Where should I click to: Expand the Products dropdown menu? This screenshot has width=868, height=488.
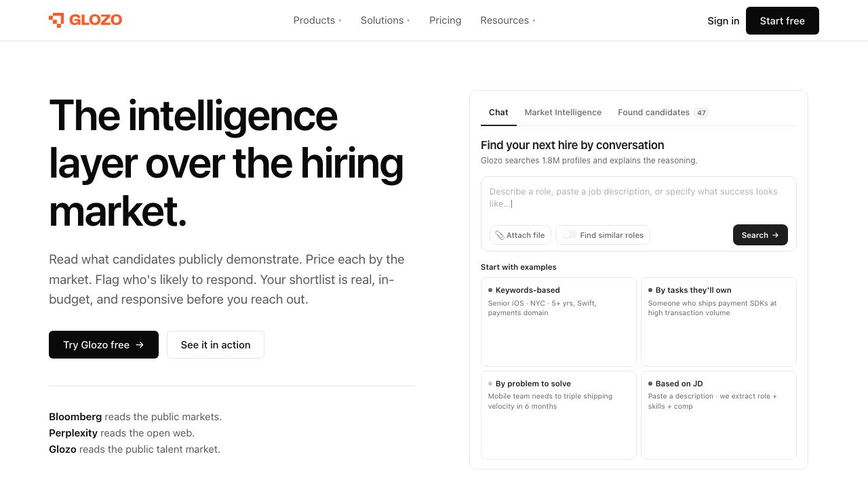pyautogui.click(x=317, y=20)
